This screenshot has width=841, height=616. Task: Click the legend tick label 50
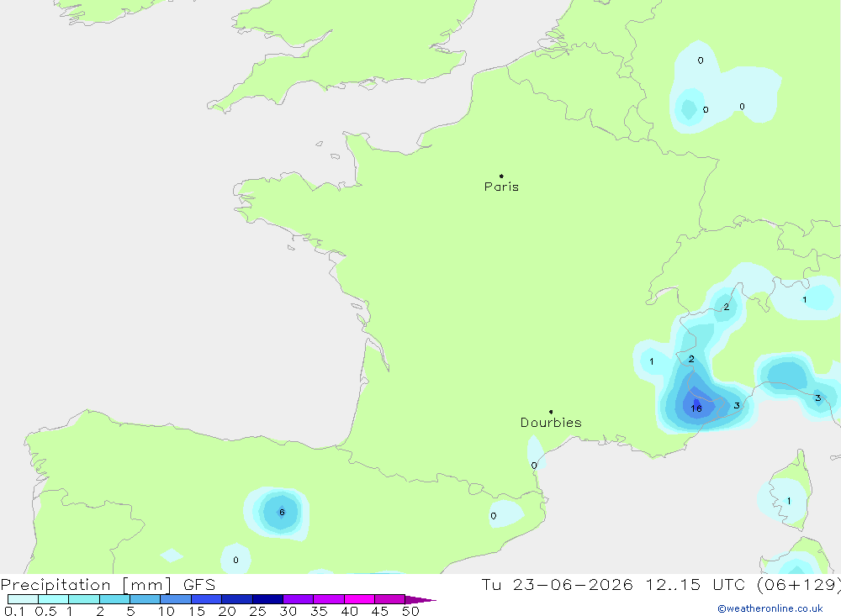tap(410, 611)
